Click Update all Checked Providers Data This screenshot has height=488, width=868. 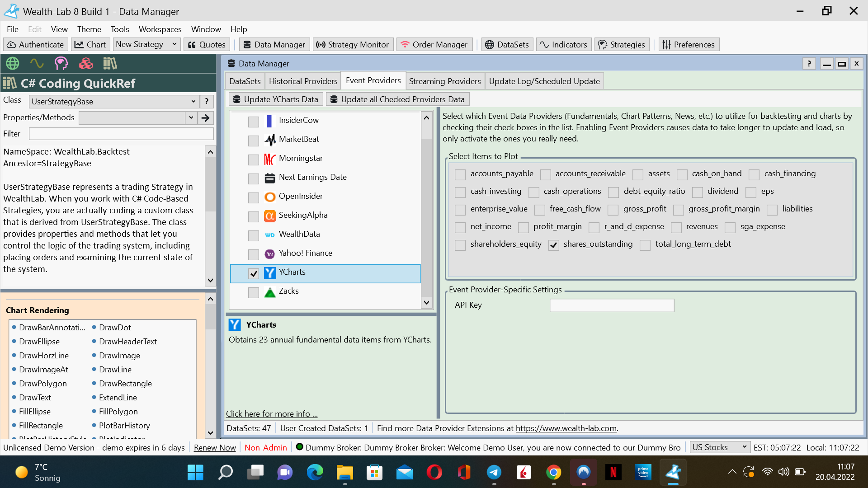pos(397,99)
